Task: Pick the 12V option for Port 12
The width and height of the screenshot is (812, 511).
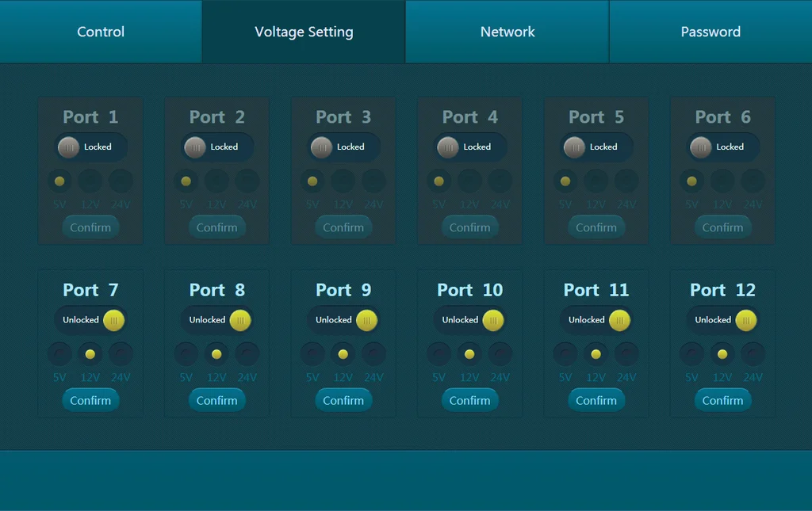Action: coord(722,353)
